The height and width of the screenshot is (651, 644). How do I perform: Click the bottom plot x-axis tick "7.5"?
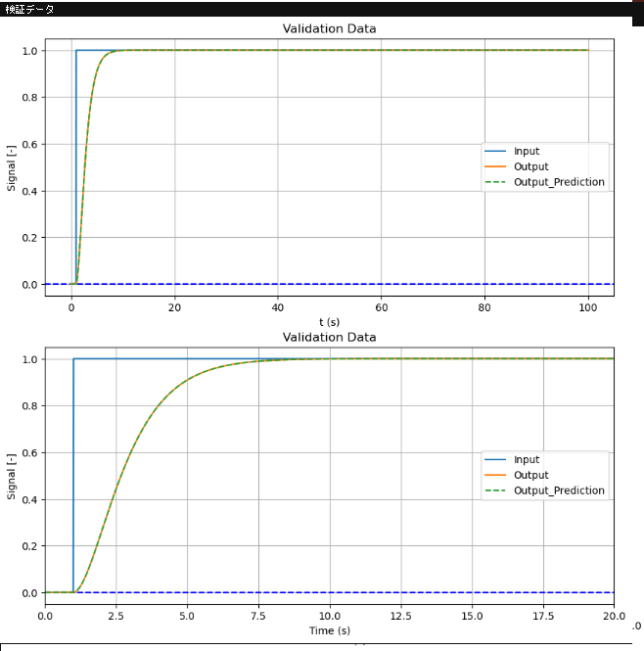click(x=258, y=616)
